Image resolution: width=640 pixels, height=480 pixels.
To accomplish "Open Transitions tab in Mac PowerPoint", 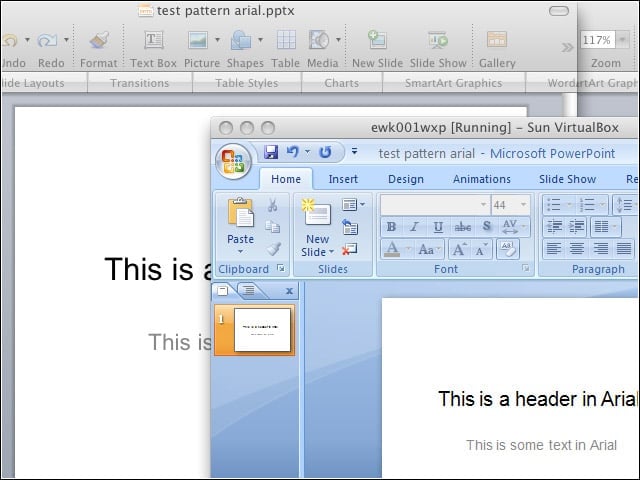I will coord(140,83).
